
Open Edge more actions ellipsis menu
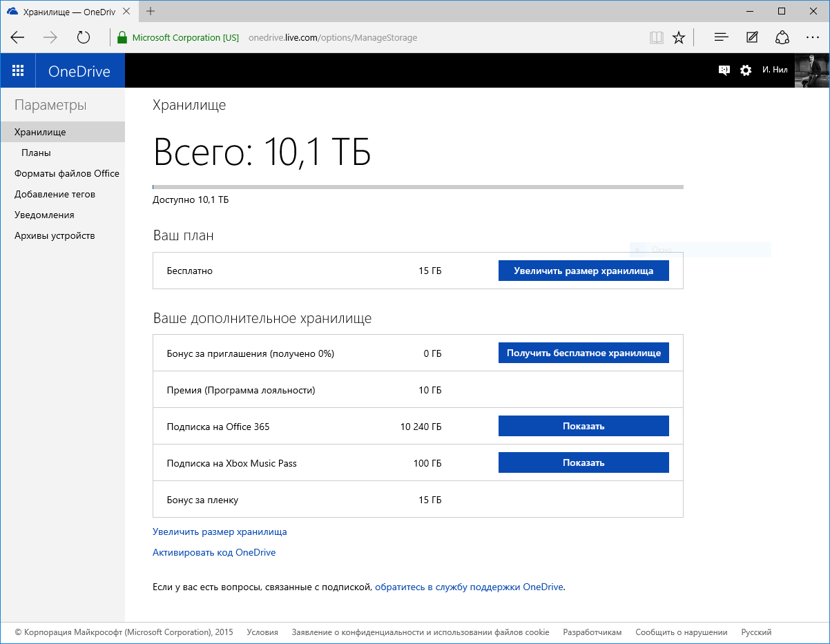coord(812,38)
